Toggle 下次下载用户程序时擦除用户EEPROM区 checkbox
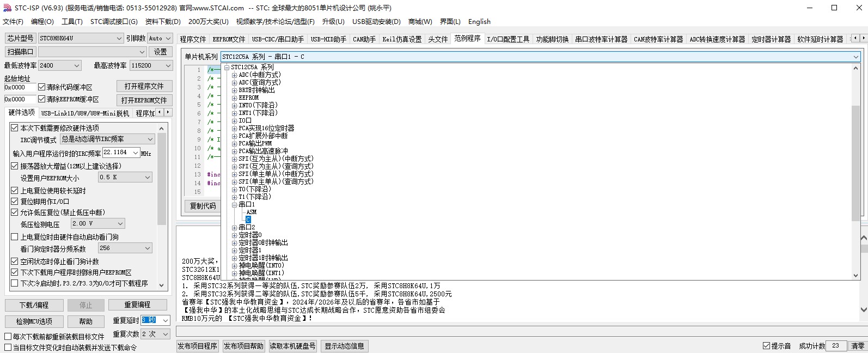The width and height of the screenshot is (868, 353). 15,272
